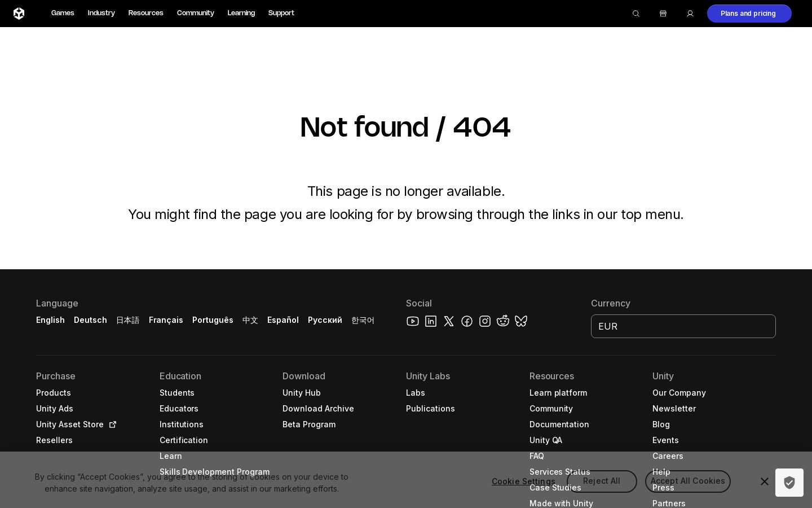
Task: Open the user account icon
Action: point(690,14)
